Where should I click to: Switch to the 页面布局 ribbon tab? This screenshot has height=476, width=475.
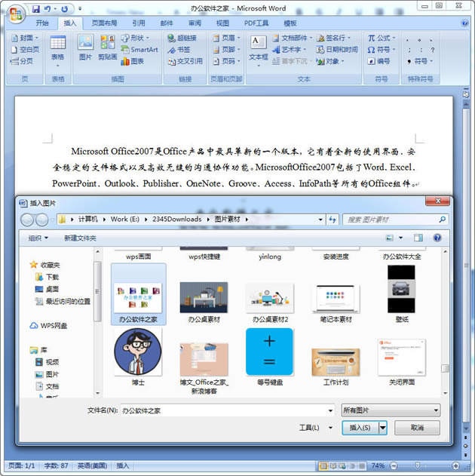click(104, 23)
